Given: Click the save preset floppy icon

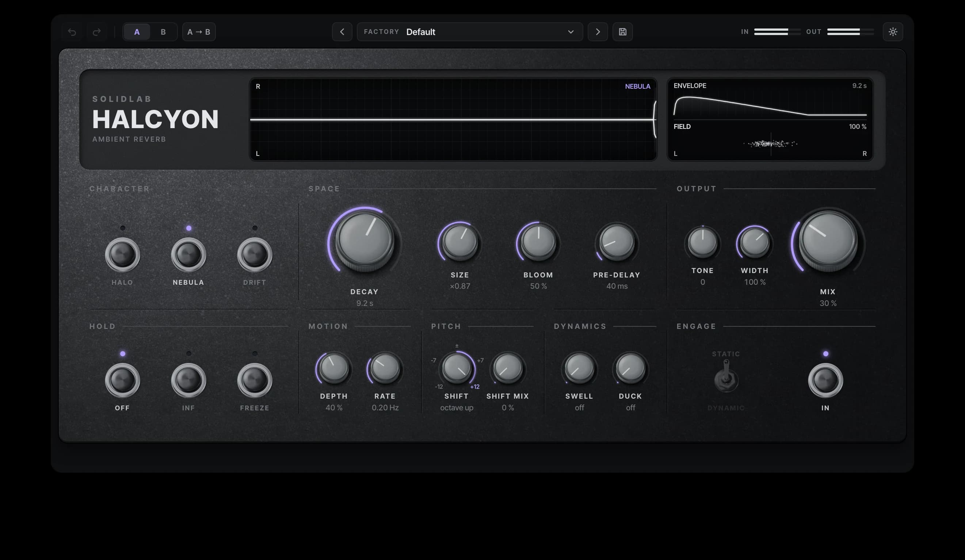Looking at the screenshot, I should [623, 32].
